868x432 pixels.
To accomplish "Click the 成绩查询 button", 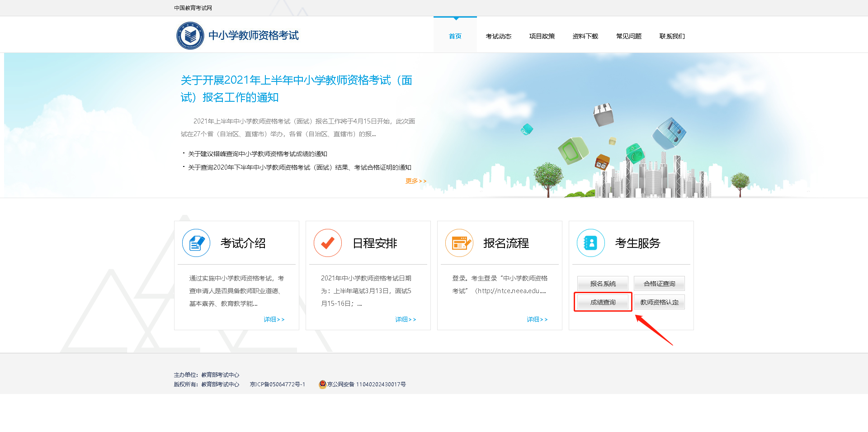I will pos(603,302).
